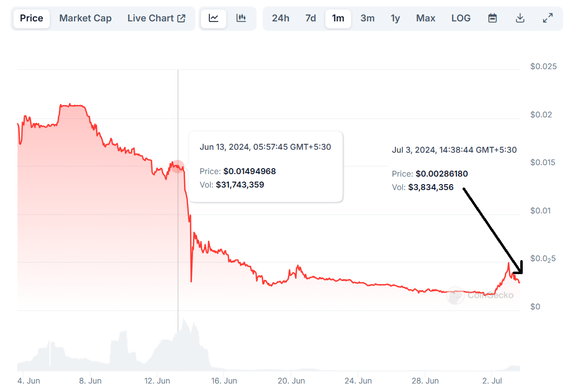Viewport: 570px width, 392px height.
Task: Download chart data icon
Action: pyautogui.click(x=520, y=18)
